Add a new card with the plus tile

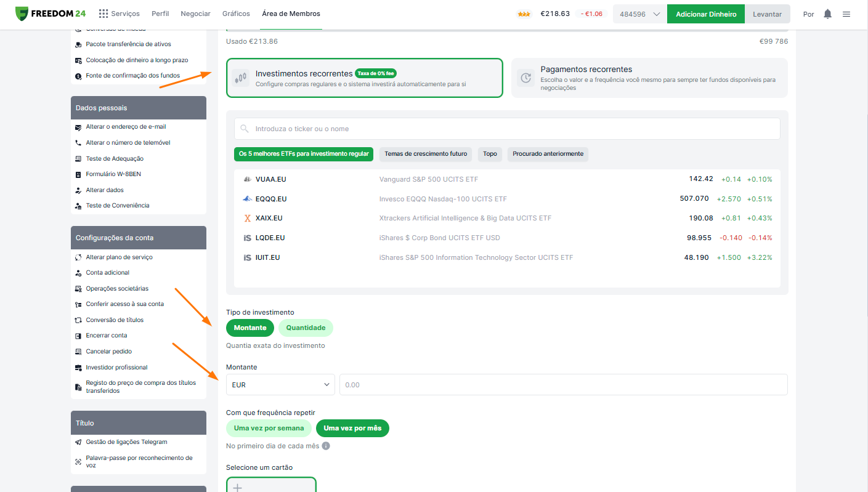(x=271, y=485)
